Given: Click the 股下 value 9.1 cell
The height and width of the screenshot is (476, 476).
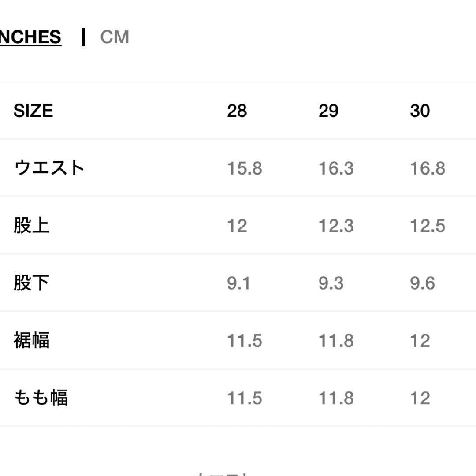Looking at the screenshot, I should pos(238,283).
